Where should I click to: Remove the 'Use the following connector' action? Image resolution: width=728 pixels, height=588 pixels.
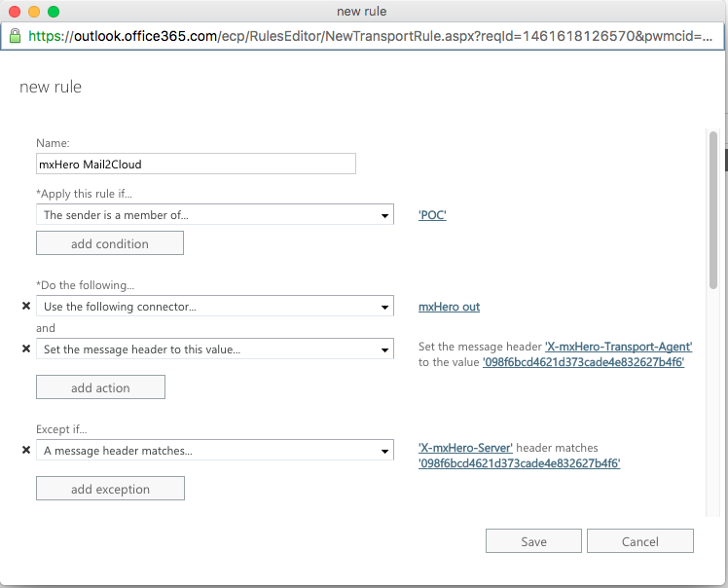point(26,306)
